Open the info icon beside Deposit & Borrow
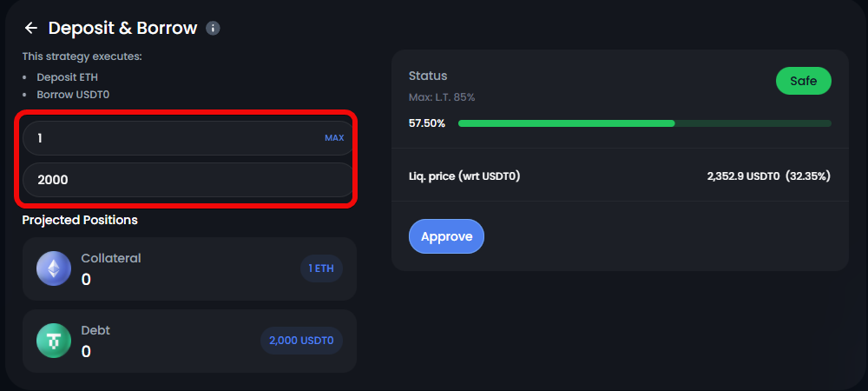The height and width of the screenshot is (391, 868). [x=213, y=28]
